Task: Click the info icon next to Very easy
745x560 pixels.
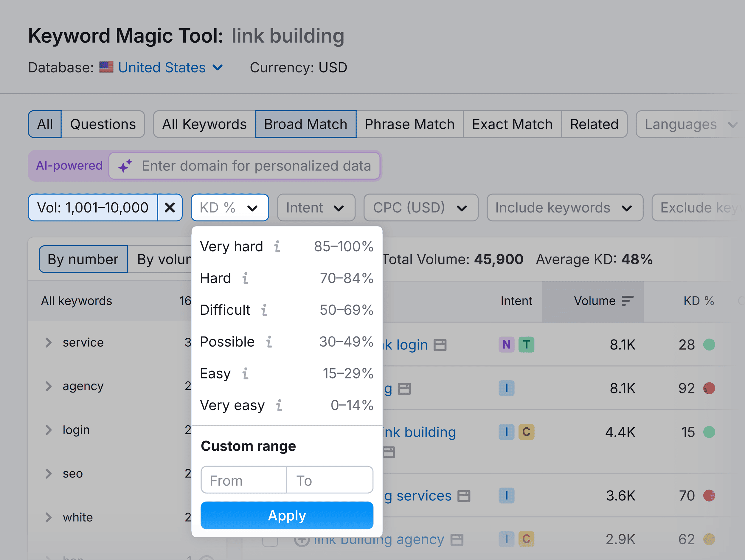Action: pos(279,405)
